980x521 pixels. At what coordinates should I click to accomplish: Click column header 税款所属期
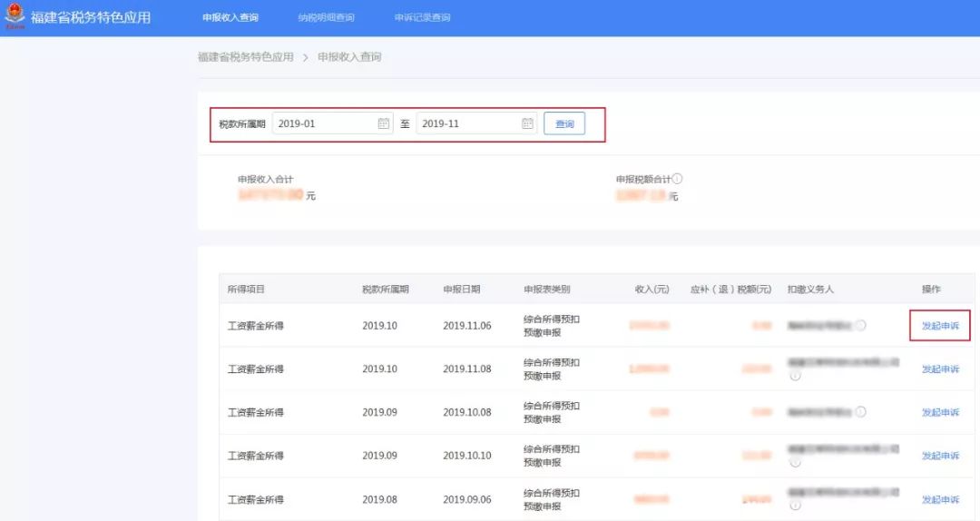pos(386,289)
